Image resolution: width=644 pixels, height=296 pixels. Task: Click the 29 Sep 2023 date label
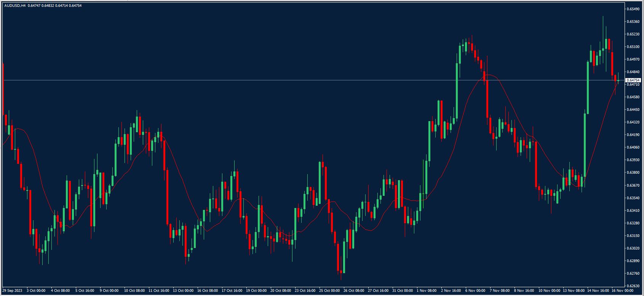(x=12, y=291)
